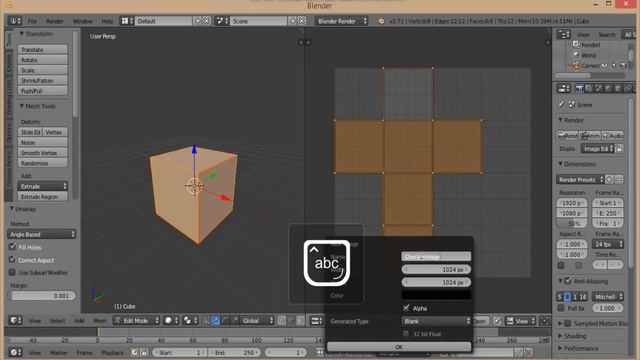640x360 pixels.
Task: Open the Blender Render engine dropdown
Action: [342, 21]
